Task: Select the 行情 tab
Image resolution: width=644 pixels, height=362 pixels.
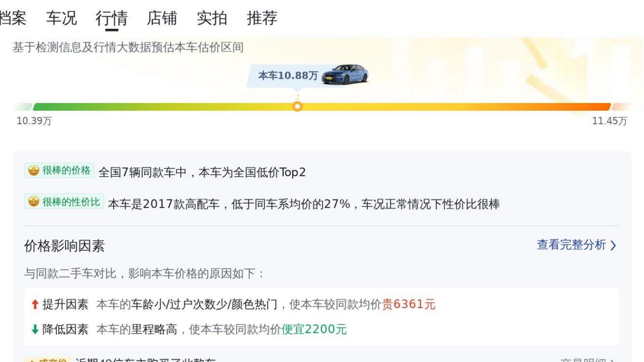Action: coord(112,18)
